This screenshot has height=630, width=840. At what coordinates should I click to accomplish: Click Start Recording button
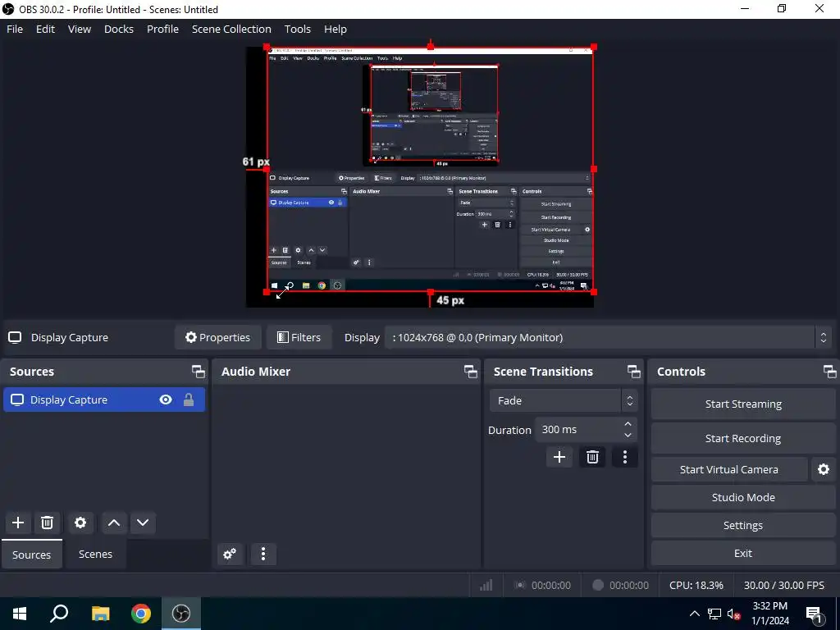743,438
